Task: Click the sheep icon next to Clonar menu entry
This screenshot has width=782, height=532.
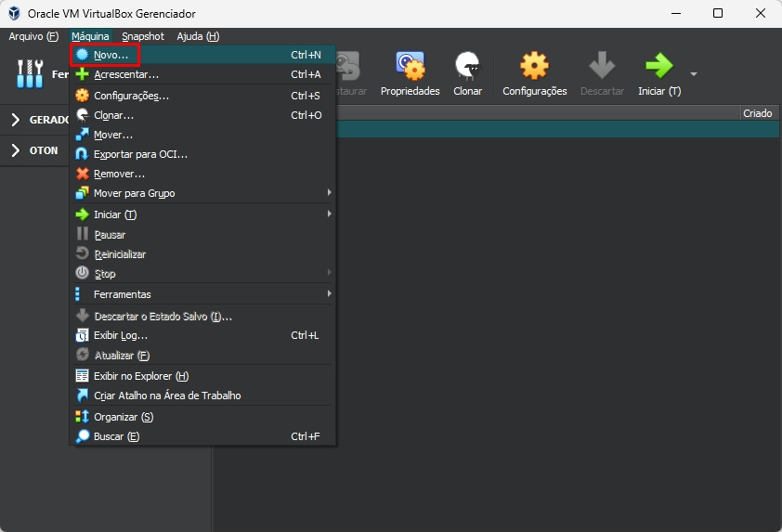Action: (83, 115)
